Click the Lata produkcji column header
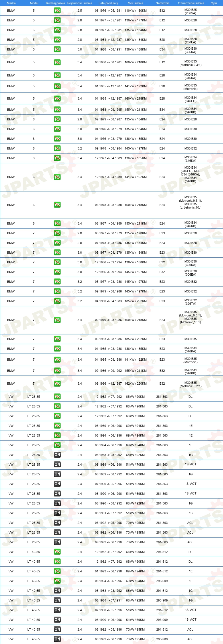 108,3
